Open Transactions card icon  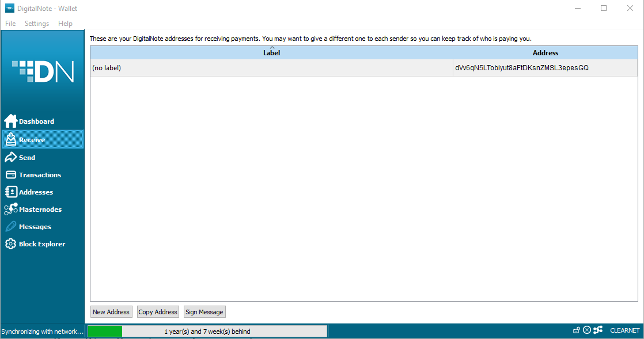pos(11,175)
